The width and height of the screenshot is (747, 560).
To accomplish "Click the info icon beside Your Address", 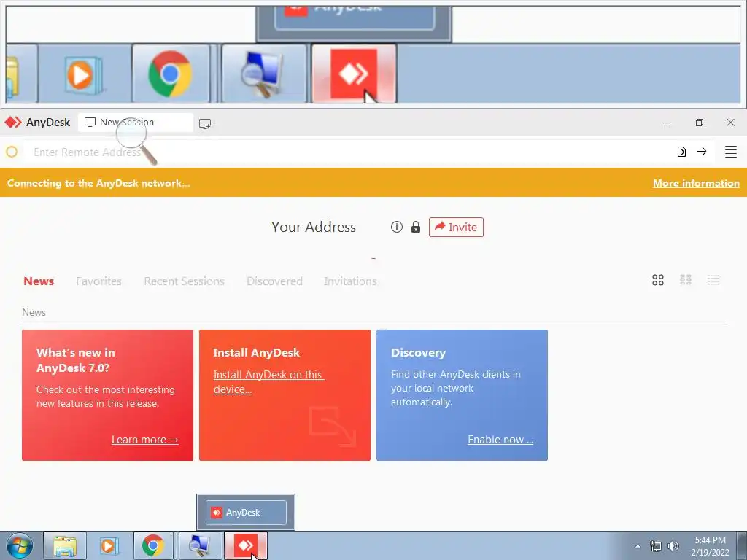I will tap(396, 227).
